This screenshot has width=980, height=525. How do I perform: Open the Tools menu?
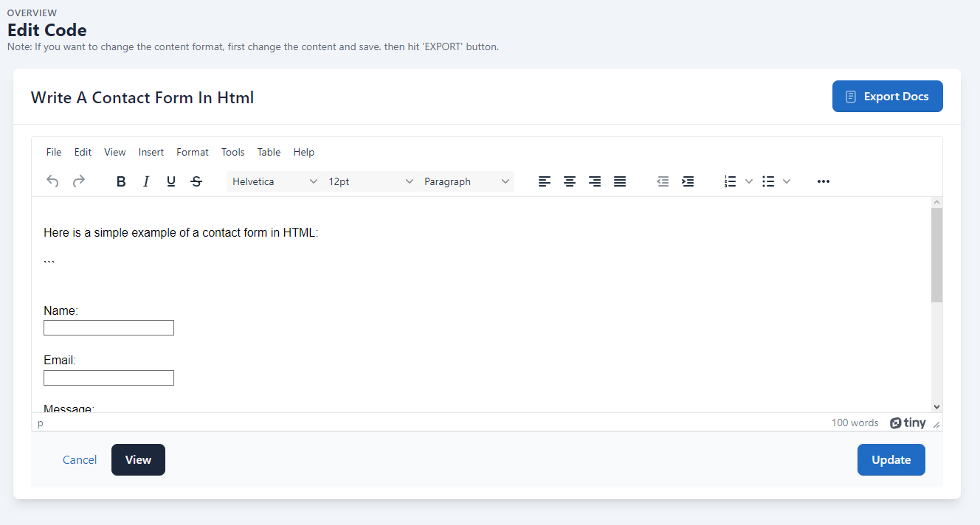pyautogui.click(x=232, y=152)
